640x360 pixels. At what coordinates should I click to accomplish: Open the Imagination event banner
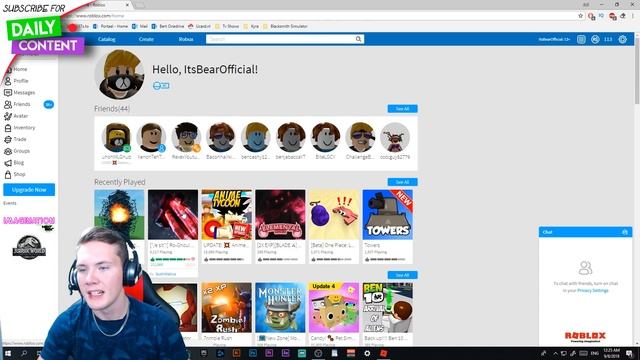tap(29, 222)
